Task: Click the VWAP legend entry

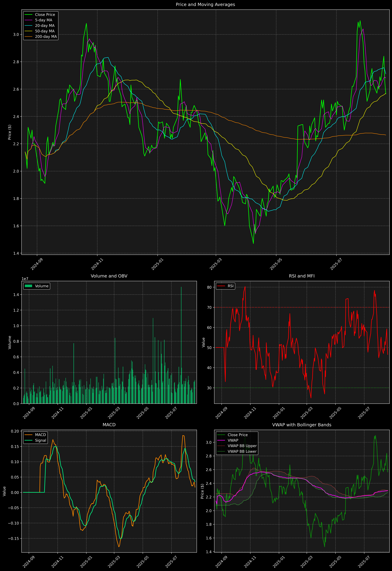Action: tap(233, 440)
